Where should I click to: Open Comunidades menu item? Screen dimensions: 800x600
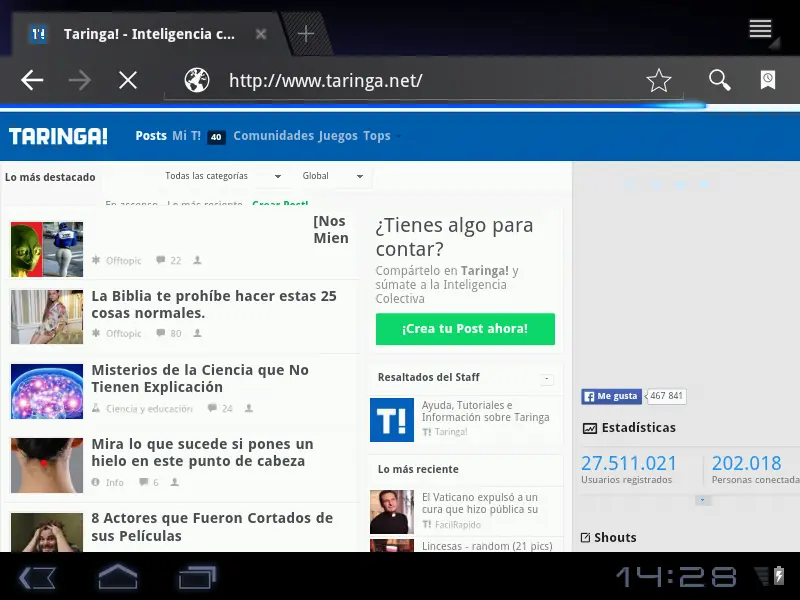(x=273, y=136)
